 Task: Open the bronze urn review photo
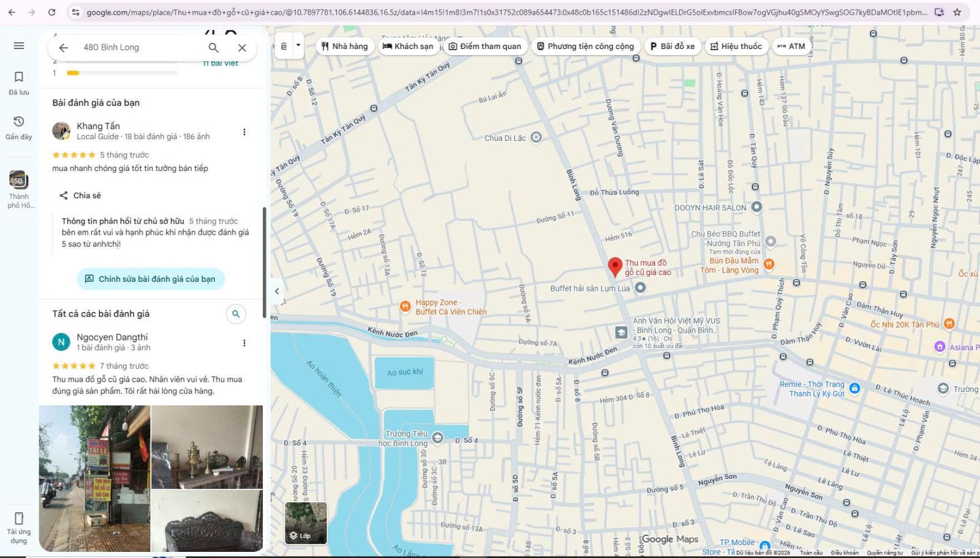pos(207,447)
